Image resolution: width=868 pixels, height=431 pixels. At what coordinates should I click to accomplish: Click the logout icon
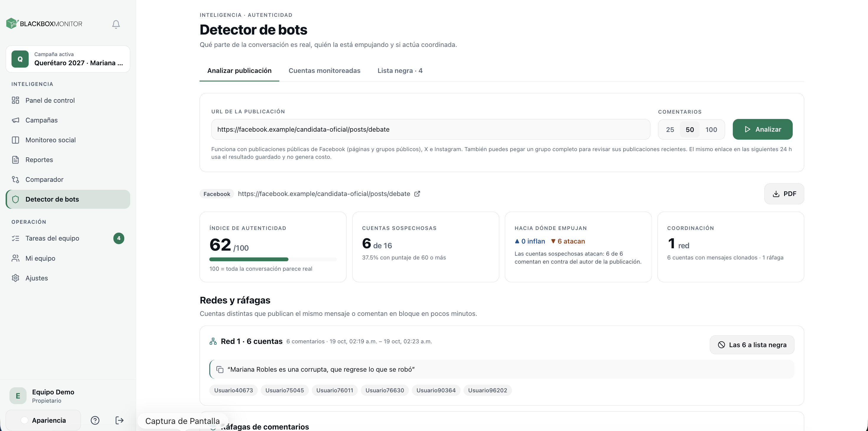[119, 420]
